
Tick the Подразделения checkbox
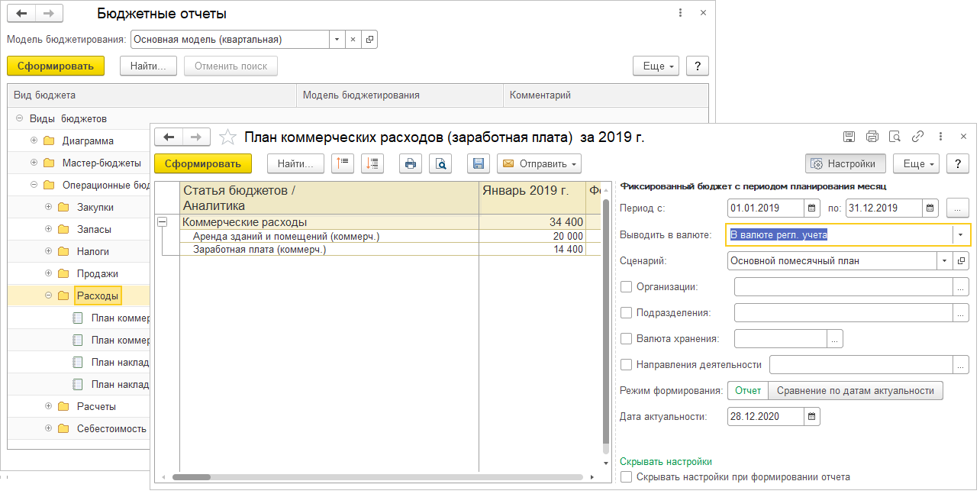pyautogui.click(x=627, y=312)
